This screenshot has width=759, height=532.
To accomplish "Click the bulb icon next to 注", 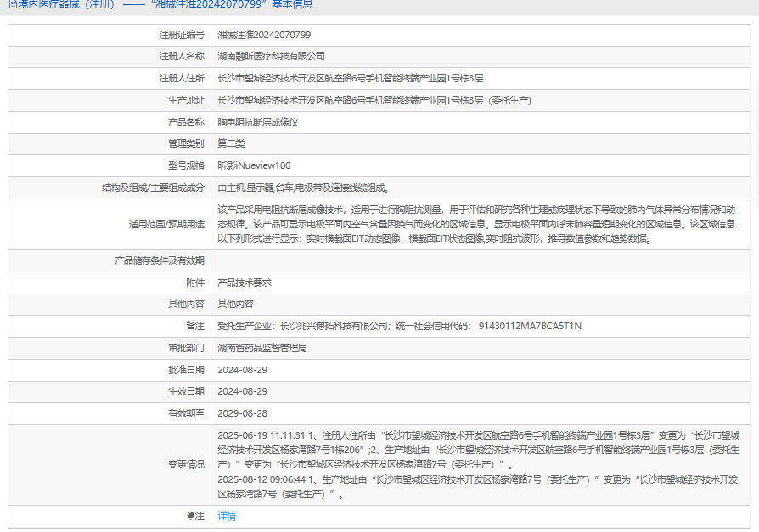I will (190, 516).
